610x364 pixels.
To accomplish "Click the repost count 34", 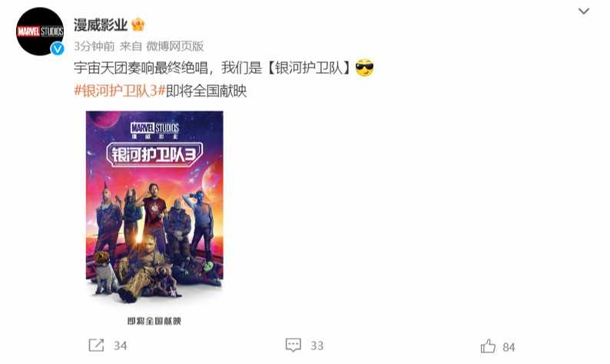I will 120,346.
